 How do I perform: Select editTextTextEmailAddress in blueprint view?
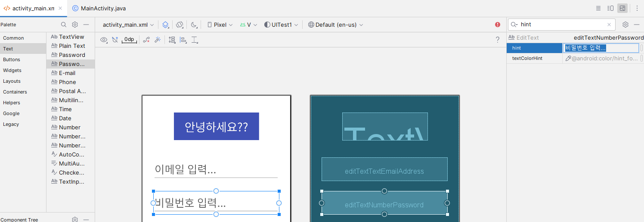pos(384,169)
